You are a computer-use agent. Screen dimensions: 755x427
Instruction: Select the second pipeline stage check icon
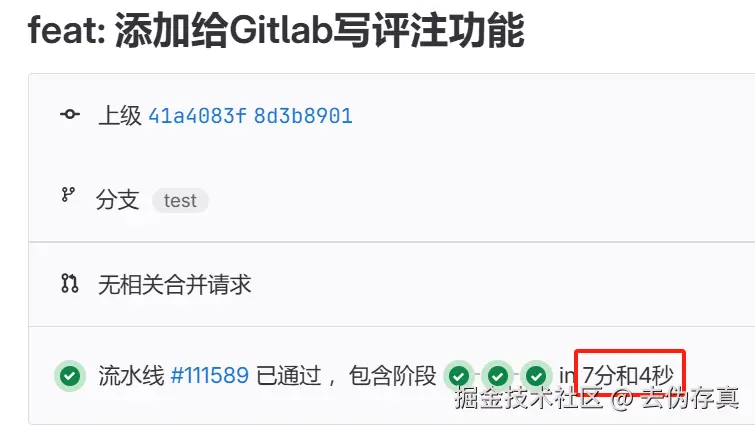[497, 375]
